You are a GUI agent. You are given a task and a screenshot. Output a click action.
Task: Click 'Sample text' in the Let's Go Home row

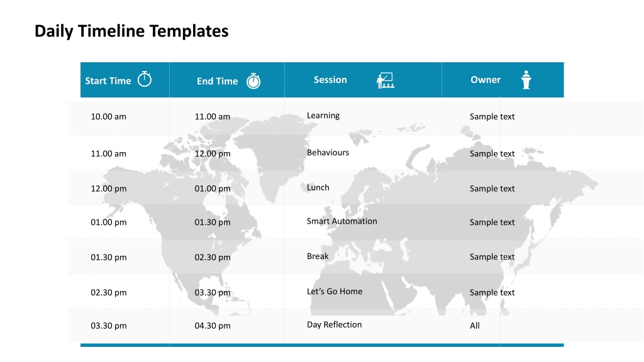coord(492,293)
